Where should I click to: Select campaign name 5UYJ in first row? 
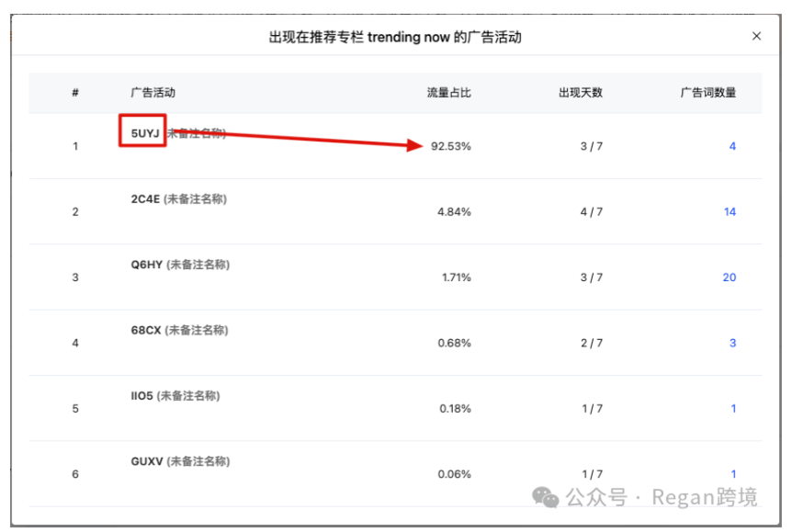[x=145, y=133]
